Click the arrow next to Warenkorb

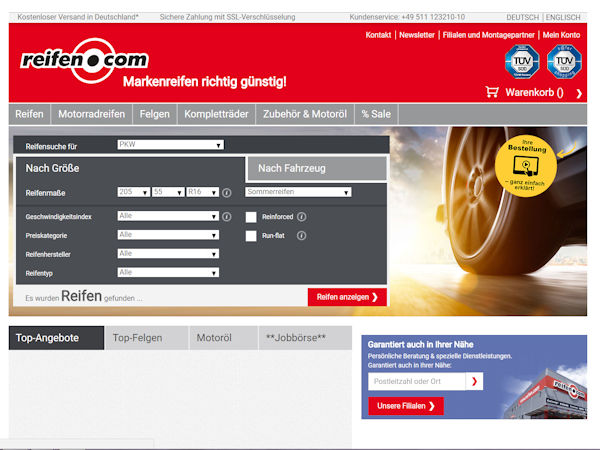579,93
